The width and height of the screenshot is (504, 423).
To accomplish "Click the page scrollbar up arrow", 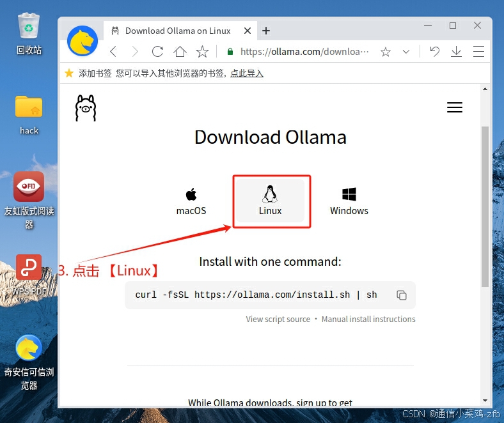I will (485, 89).
